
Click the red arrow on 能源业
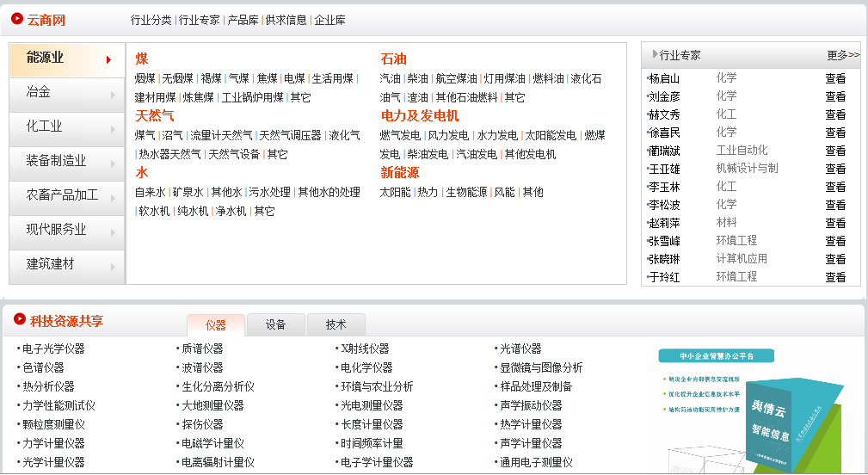tap(108, 59)
